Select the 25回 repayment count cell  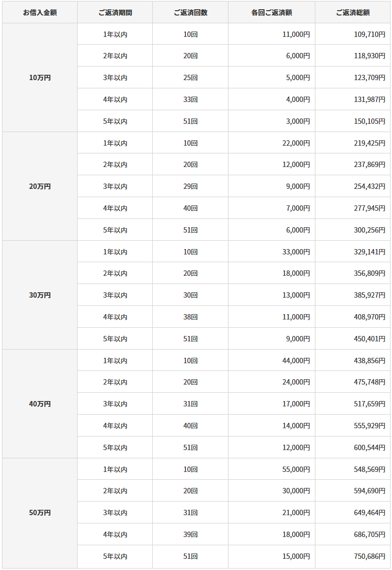click(x=190, y=78)
